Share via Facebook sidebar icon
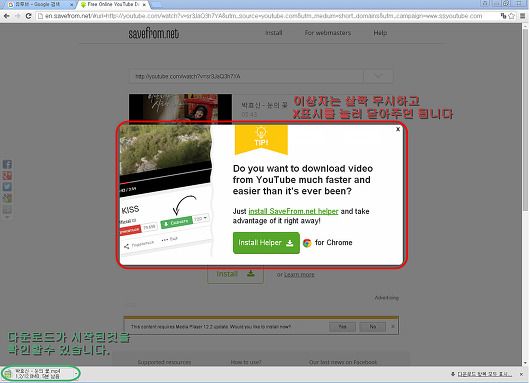 click(x=7, y=164)
